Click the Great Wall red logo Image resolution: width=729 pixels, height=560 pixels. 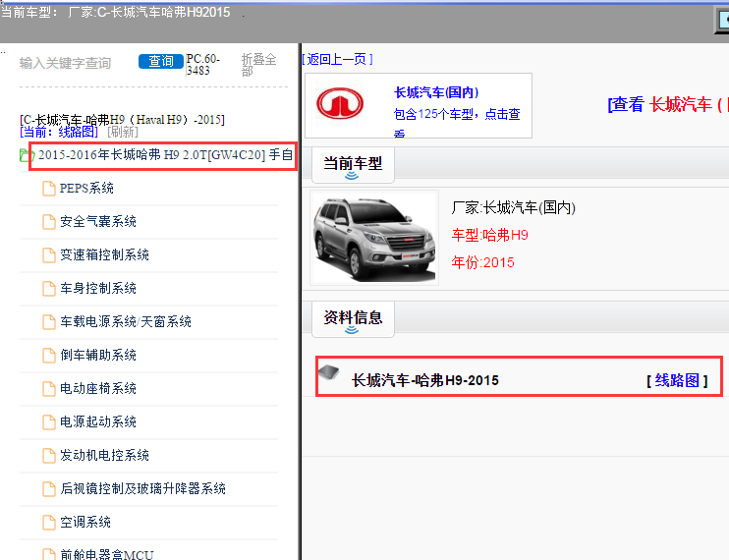(x=340, y=103)
